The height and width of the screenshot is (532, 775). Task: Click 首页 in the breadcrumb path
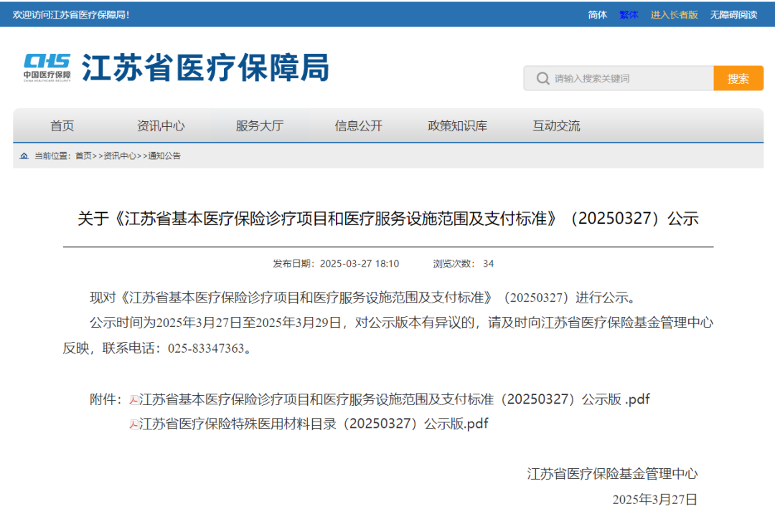[83, 156]
